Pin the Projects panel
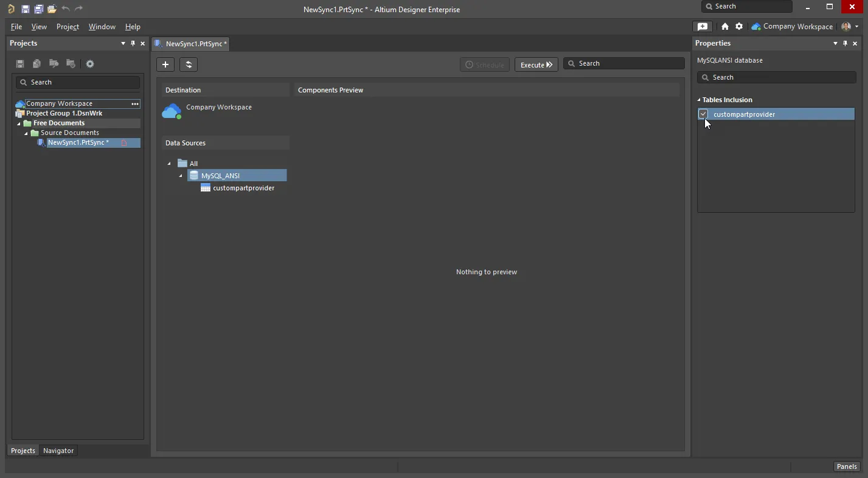 click(x=133, y=43)
